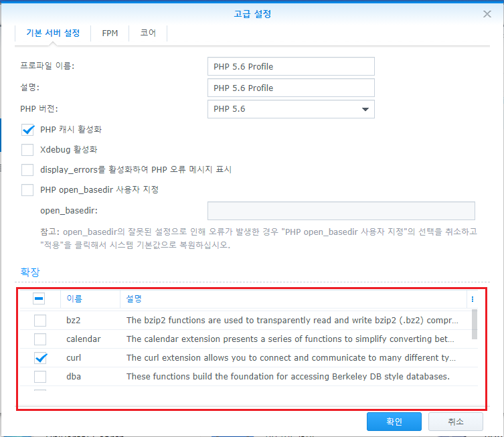Enable the display_errors checkbox
This screenshot has width=504, height=437.
[x=27, y=170]
